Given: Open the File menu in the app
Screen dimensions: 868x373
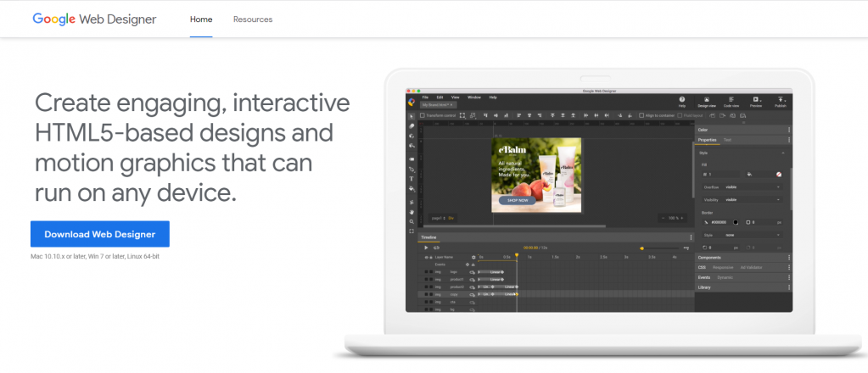Looking at the screenshot, I should click(x=425, y=97).
